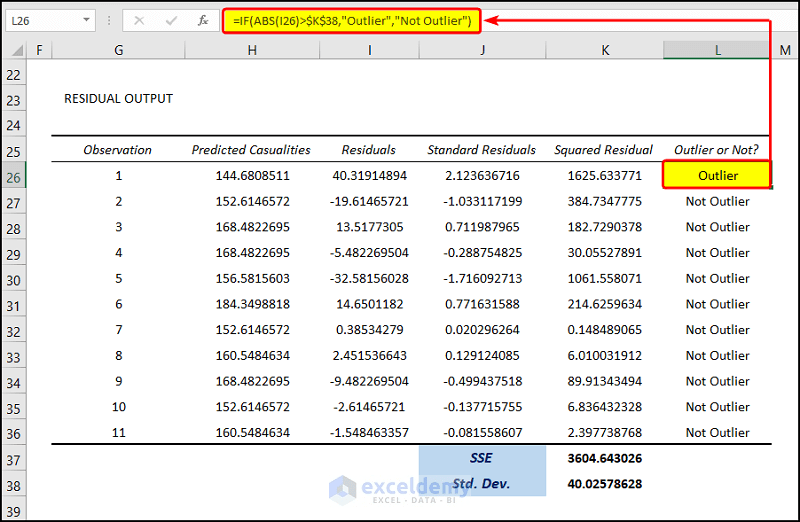Click squared residual 1061.558071

(x=605, y=279)
